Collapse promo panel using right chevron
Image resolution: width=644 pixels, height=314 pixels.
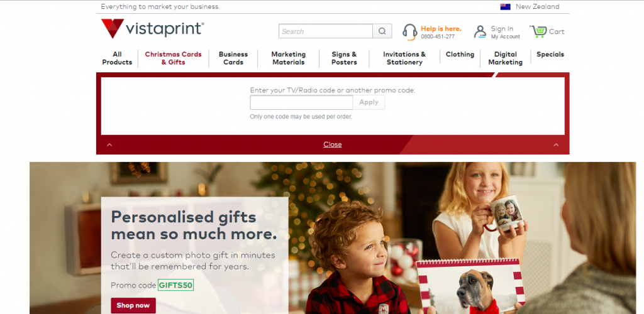click(556, 144)
